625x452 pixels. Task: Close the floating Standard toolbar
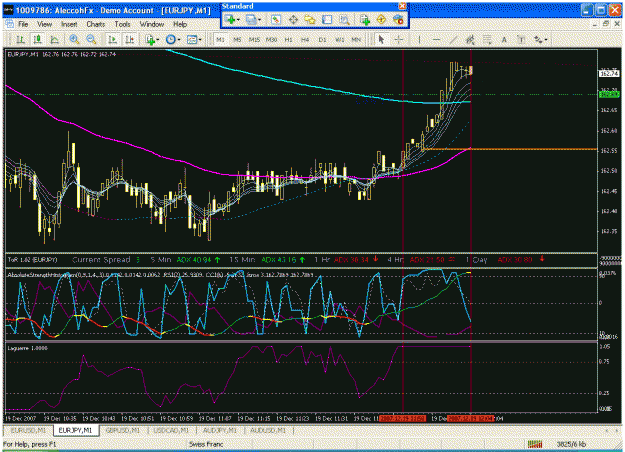coord(403,6)
